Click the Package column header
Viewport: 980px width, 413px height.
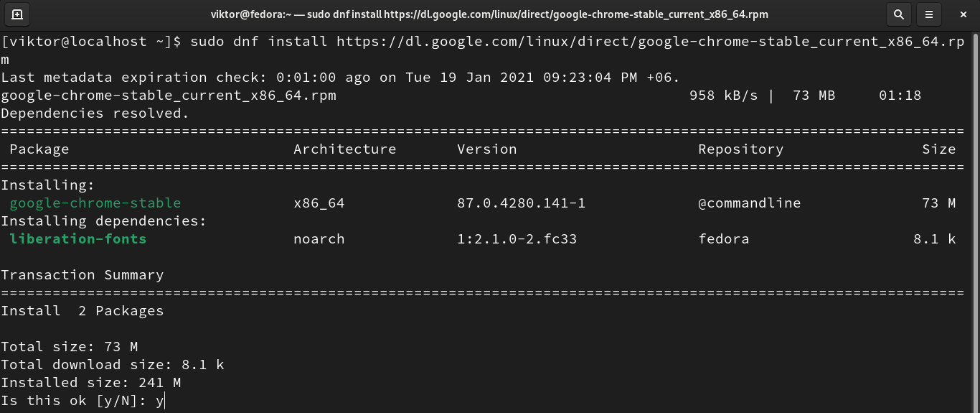(39, 149)
